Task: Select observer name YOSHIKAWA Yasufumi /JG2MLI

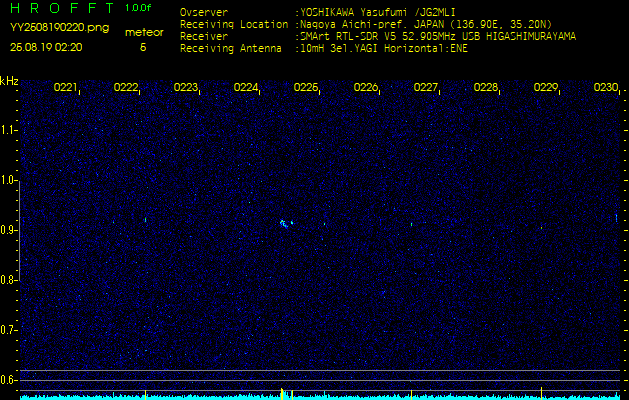Action: (x=377, y=12)
